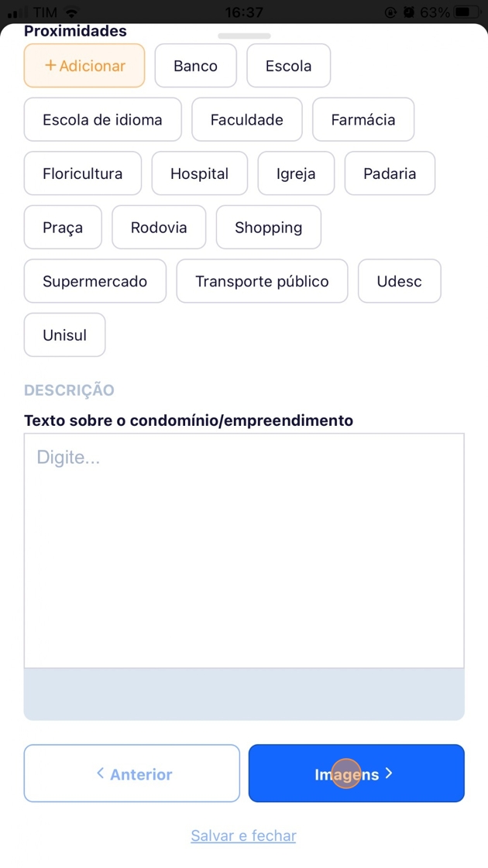Toggle the Rodovia chip
Viewport: 488px width, 868px height.
(159, 228)
